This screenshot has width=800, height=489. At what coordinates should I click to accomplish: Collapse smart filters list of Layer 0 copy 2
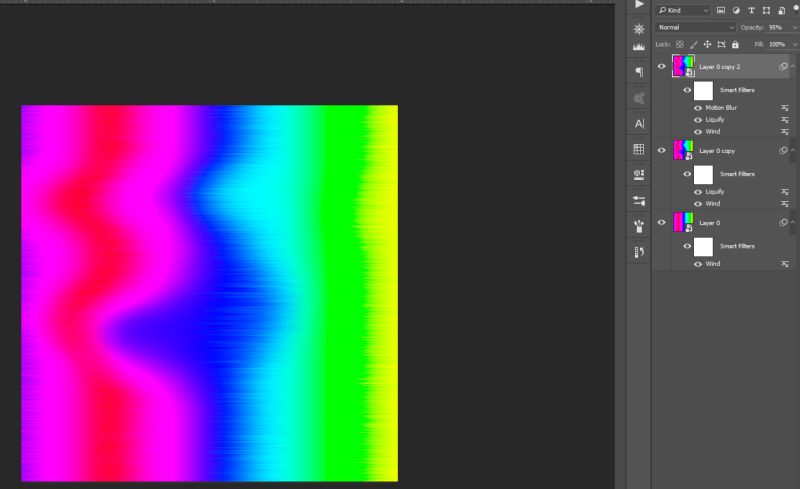tap(793, 66)
